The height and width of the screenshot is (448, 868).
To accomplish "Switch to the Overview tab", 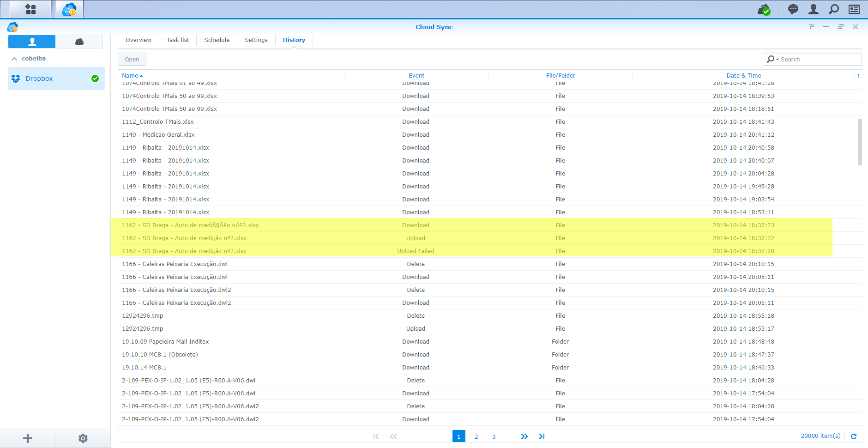I will [x=139, y=40].
